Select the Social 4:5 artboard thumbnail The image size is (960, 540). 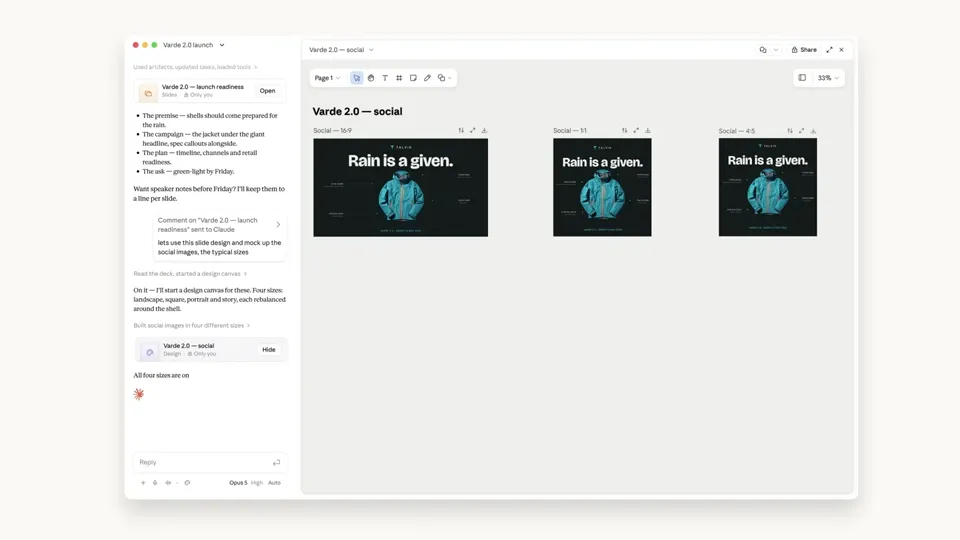(x=768, y=187)
